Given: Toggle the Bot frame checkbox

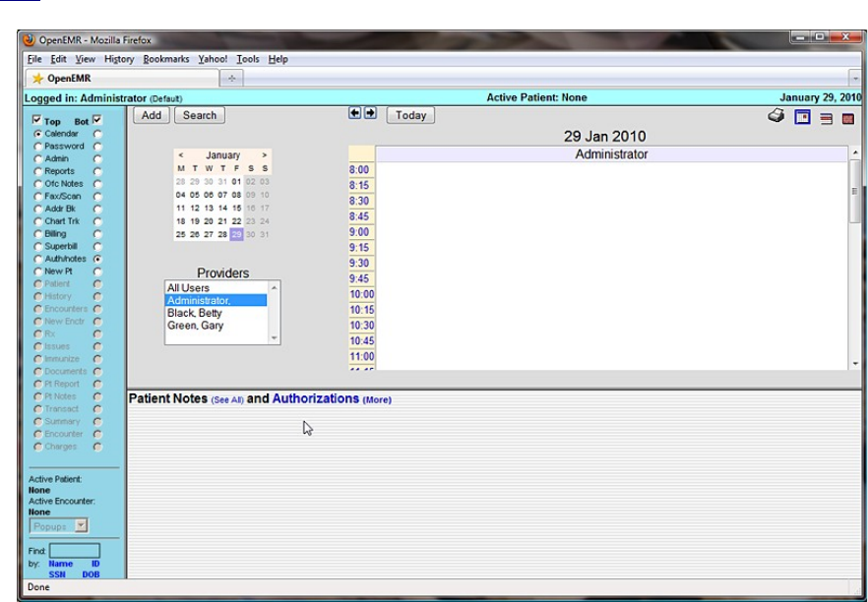Looking at the screenshot, I should point(96,120).
